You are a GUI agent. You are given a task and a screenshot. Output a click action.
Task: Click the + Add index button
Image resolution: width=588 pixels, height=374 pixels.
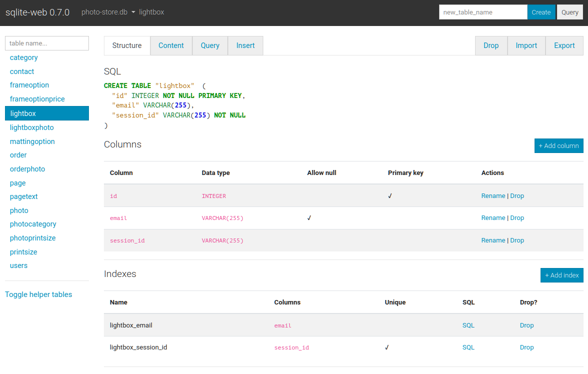(x=562, y=275)
